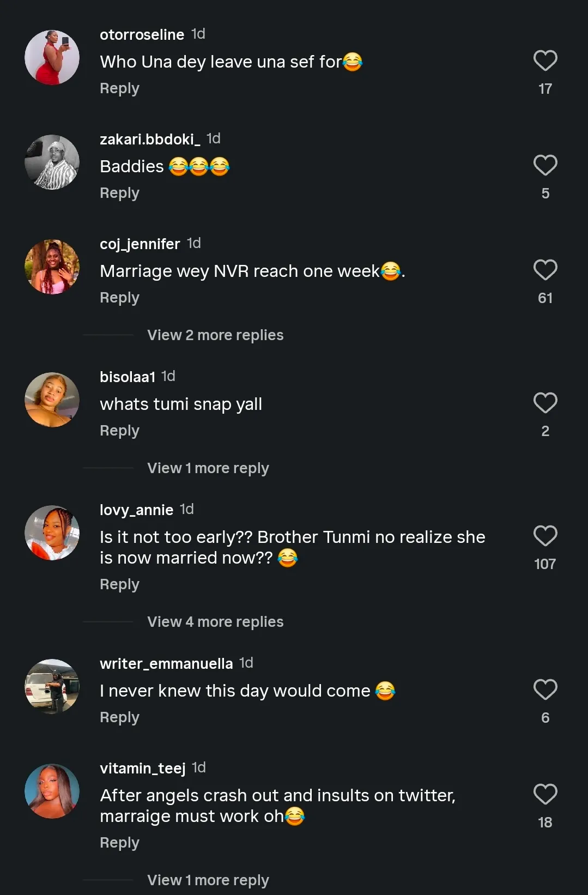Open vitamin_teej's profile avatar

[52, 791]
